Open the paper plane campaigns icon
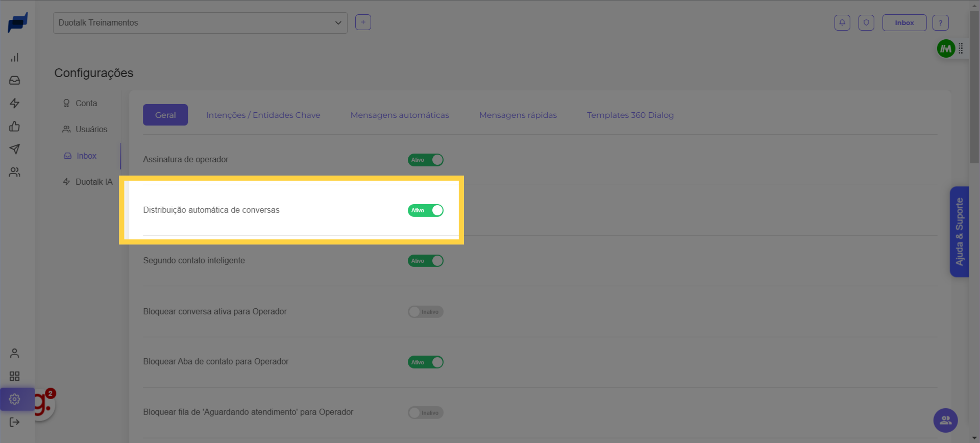The width and height of the screenshot is (980, 443). [15, 149]
